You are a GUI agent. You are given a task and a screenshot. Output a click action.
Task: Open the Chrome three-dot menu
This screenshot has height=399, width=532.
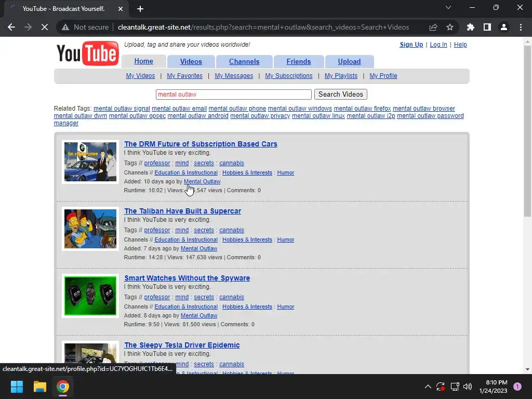(x=521, y=27)
